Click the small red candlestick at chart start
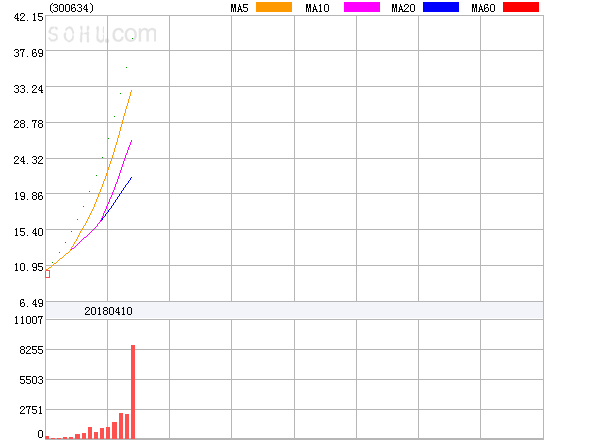The width and height of the screenshot is (600, 440). 47,274
